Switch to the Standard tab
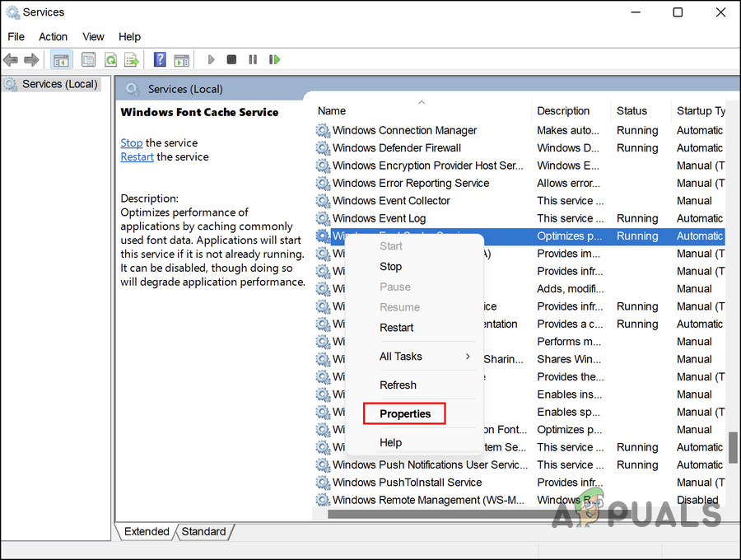This screenshot has width=741, height=560. pos(203,532)
